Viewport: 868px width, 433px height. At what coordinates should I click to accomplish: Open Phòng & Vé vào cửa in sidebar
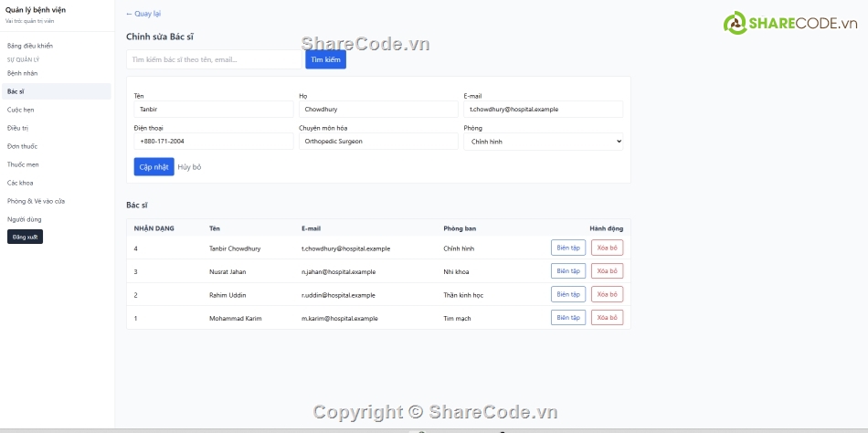click(36, 201)
